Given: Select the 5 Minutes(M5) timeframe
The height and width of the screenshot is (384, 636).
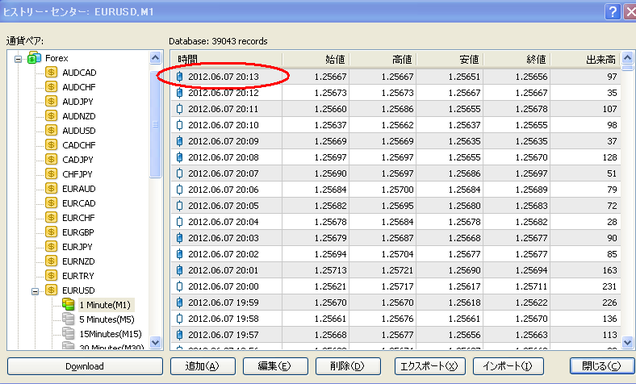Looking at the screenshot, I should click(107, 320).
